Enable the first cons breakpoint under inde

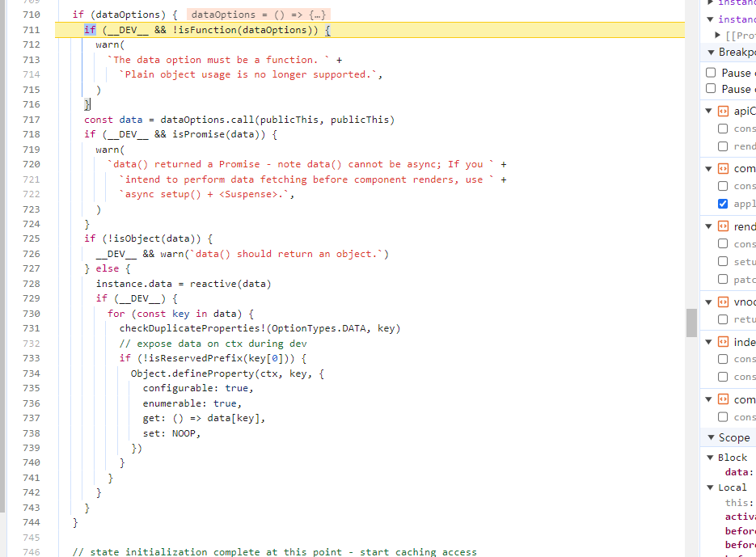[x=723, y=359]
